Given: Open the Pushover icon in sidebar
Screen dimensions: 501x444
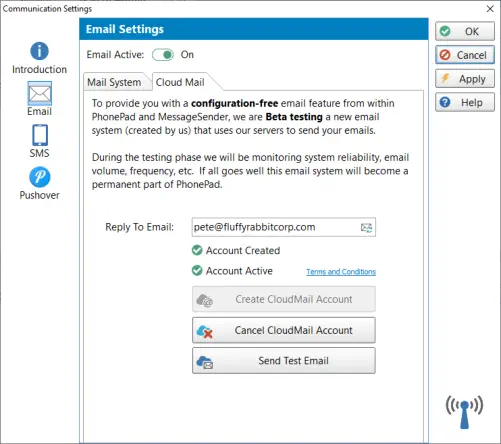Looking at the screenshot, I should click(40, 177).
